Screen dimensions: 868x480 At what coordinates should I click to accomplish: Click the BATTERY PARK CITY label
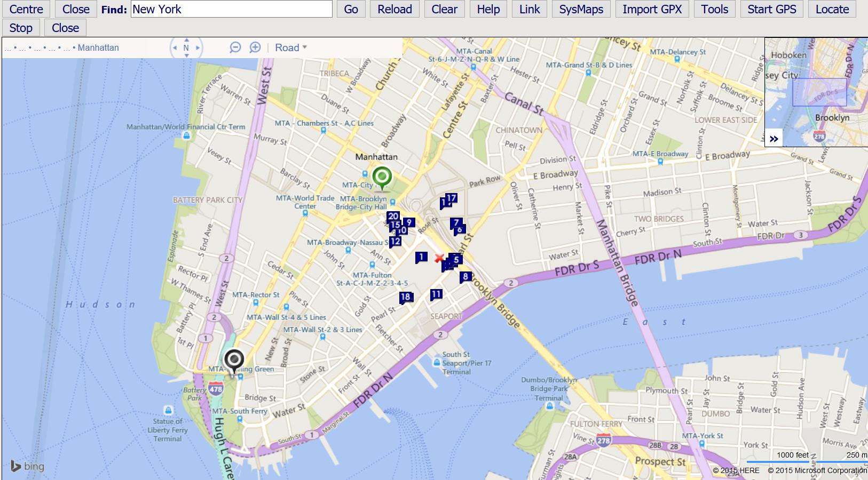pos(208,200)
